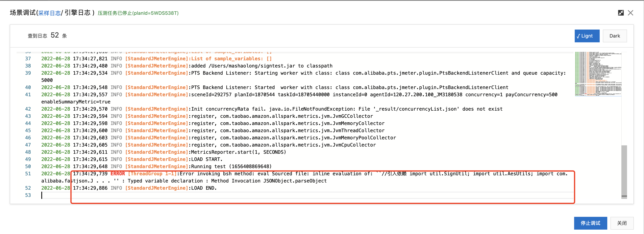Screen dimensions: 644x234
Task: Click the ERROR label on line 51
Action: (x=118, y=174)
